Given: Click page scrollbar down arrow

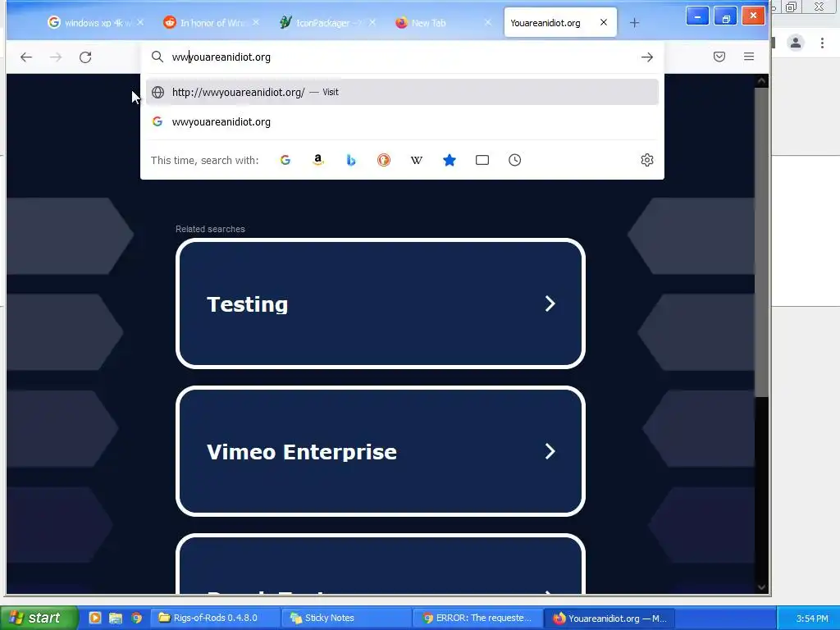Looking at the screenshot, I should (x=761, y=587).
